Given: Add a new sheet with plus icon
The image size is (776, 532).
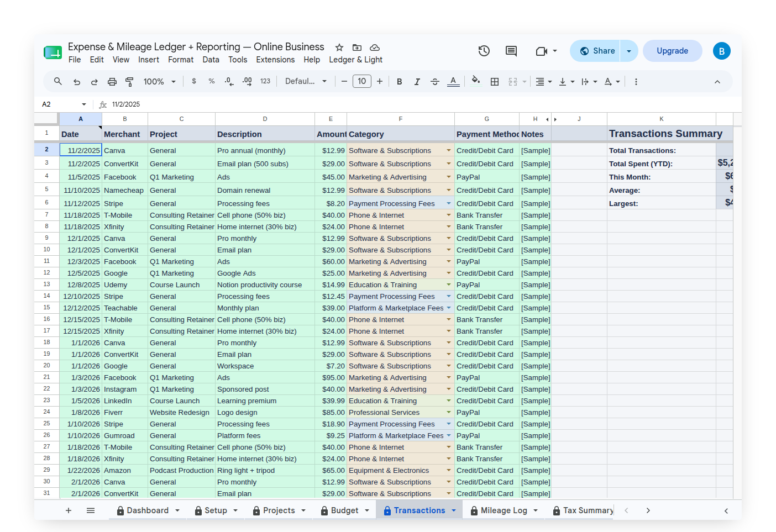Looking at the screenshot, I should point(69,510).
